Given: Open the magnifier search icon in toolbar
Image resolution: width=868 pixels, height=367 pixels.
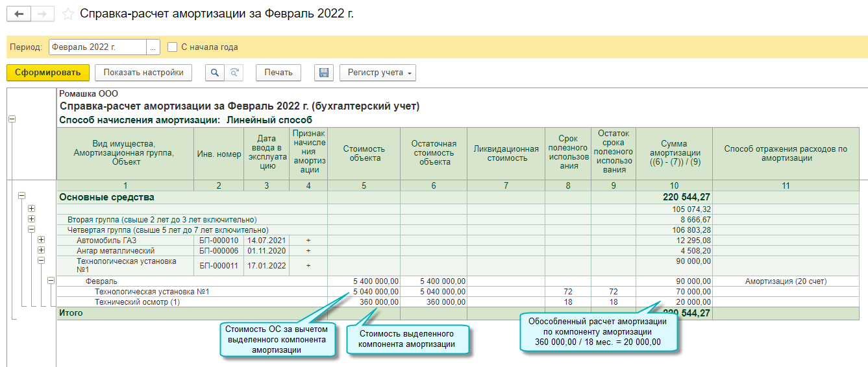Looking at the screenshot, I should pyautogui.click(x=214, y=73).
